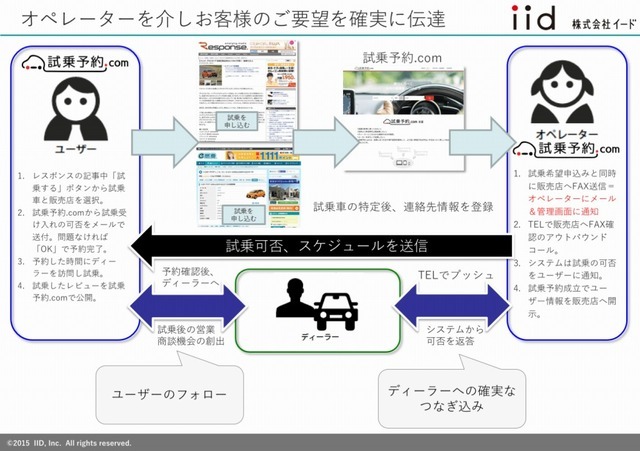
Task: Click the orange car photo in the lower screenshot
Action: pyautogui.click(x=256, y=193)
